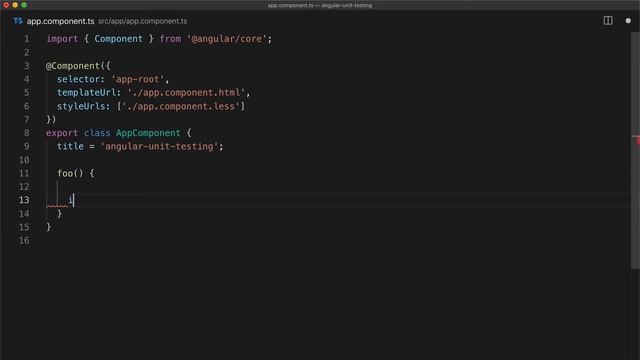Click the 'class' keyword

pos(97,133)
